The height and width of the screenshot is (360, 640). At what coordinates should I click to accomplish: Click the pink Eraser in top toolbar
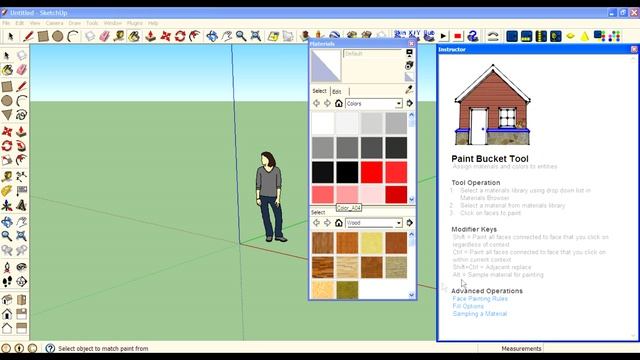tap(104, 36)
